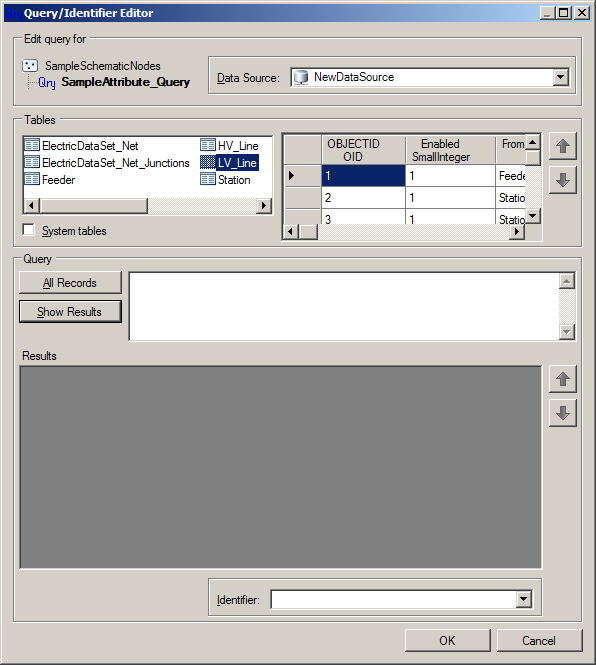596x665 pixels.
Task: Click the Cancel button
Action: pyautogui.click(x=539, y=640)
